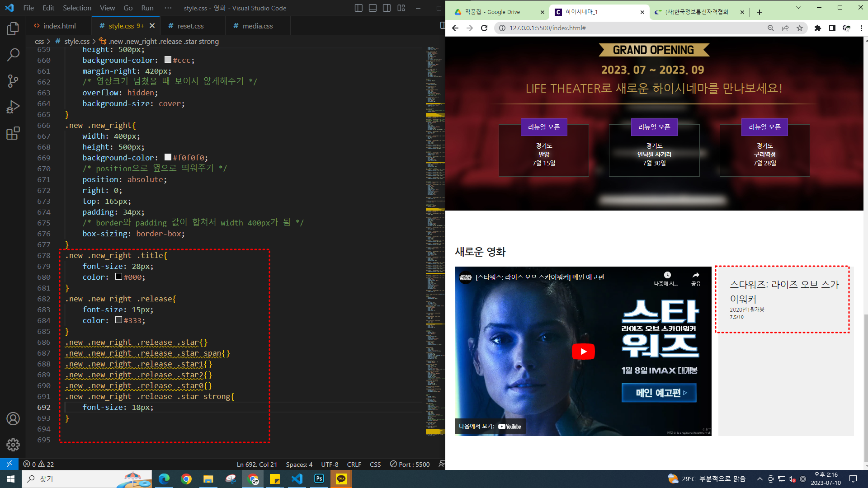Toggle the bottom panel layout button
The image size is (868, 488).
click(373, 8)
